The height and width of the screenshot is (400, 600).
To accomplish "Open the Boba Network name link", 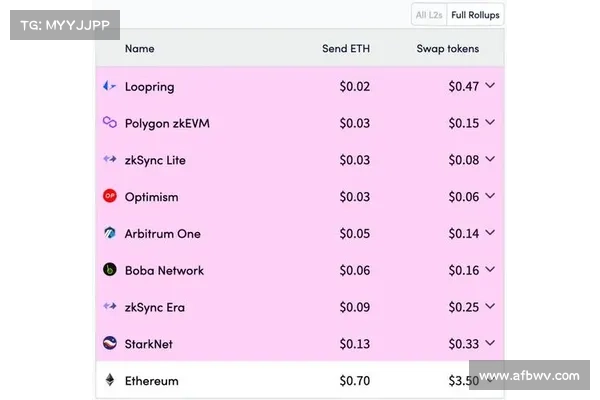I will 164,271.
